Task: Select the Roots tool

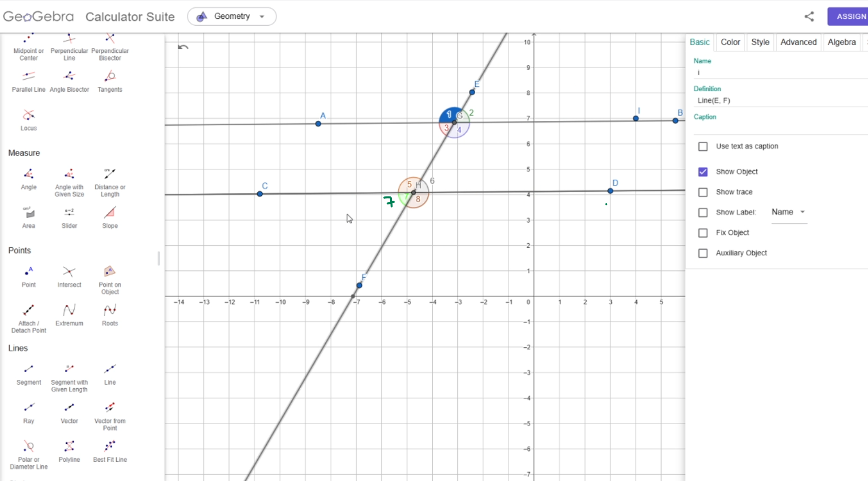Action: [x=110, y=315]
